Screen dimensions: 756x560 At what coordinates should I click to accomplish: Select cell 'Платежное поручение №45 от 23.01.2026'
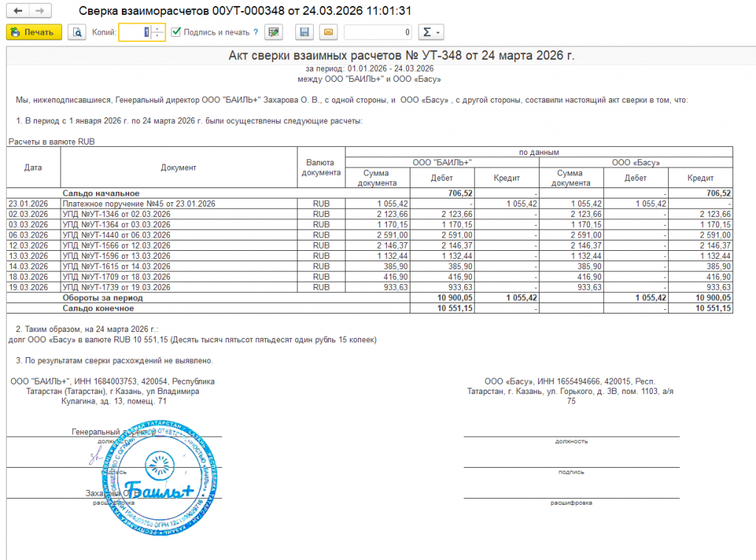[x=179, y=204]
